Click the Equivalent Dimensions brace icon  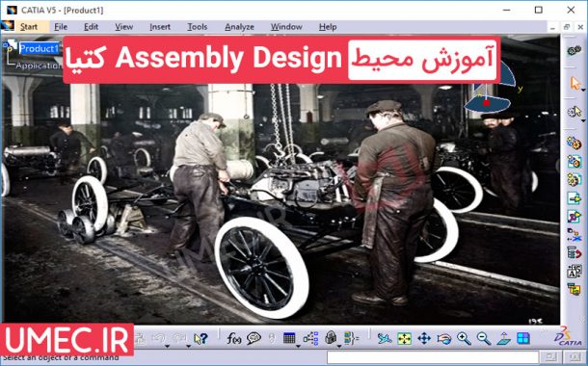[351, 338]
